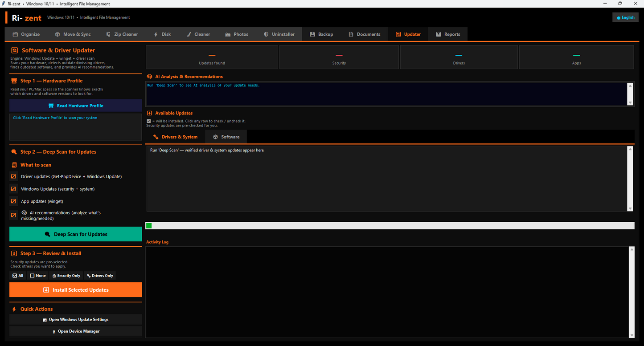Click the English language button
Image resolution: width=644 pixels, height=346 pixels.
point(625,17)
